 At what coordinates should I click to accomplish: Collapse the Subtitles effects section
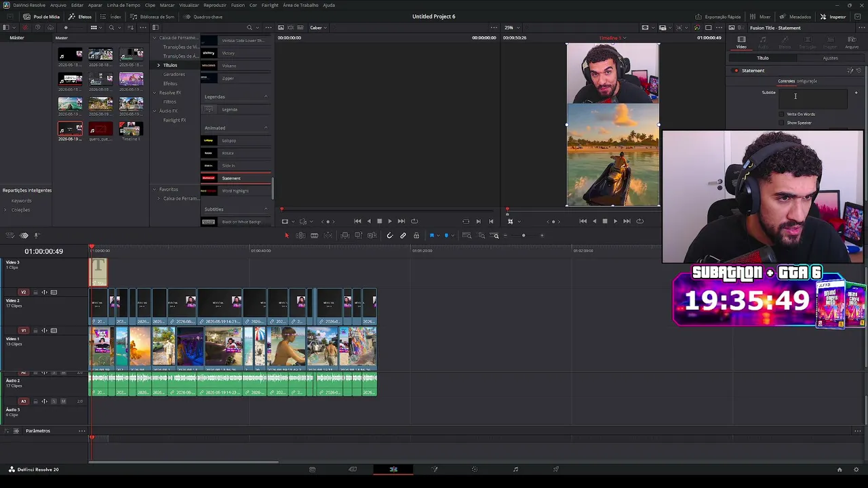point(266,209)
